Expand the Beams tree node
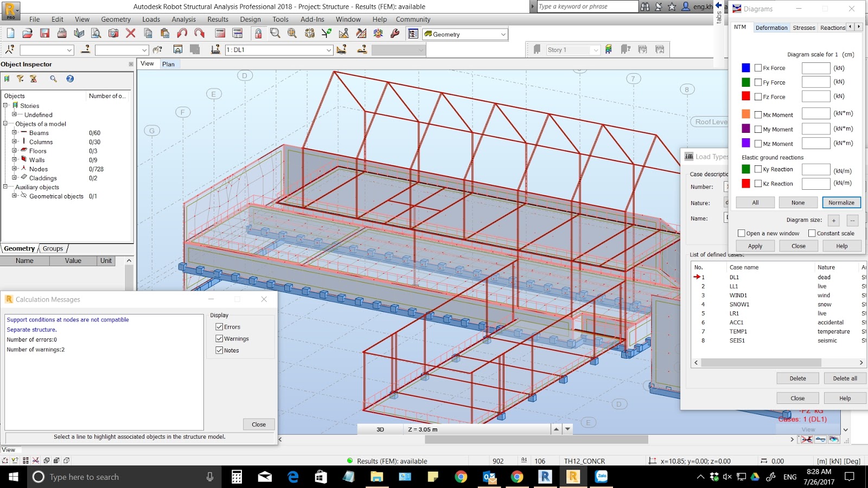Screen dimensions: 868x488 click(x=15, y=133)
